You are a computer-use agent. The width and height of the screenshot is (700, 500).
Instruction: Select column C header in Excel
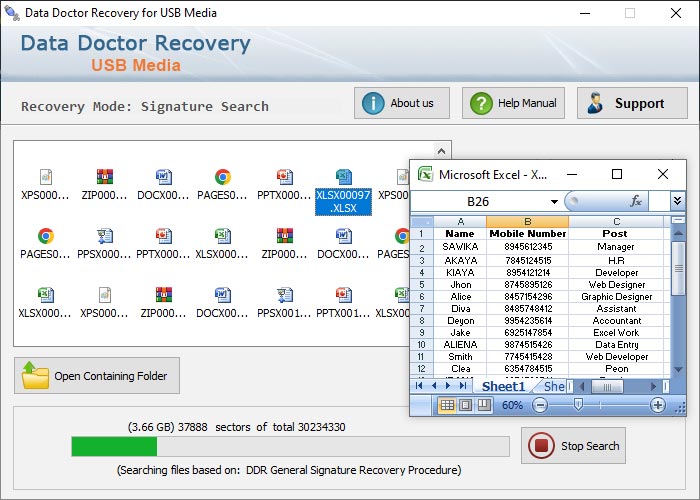click(x=617, y=221)
